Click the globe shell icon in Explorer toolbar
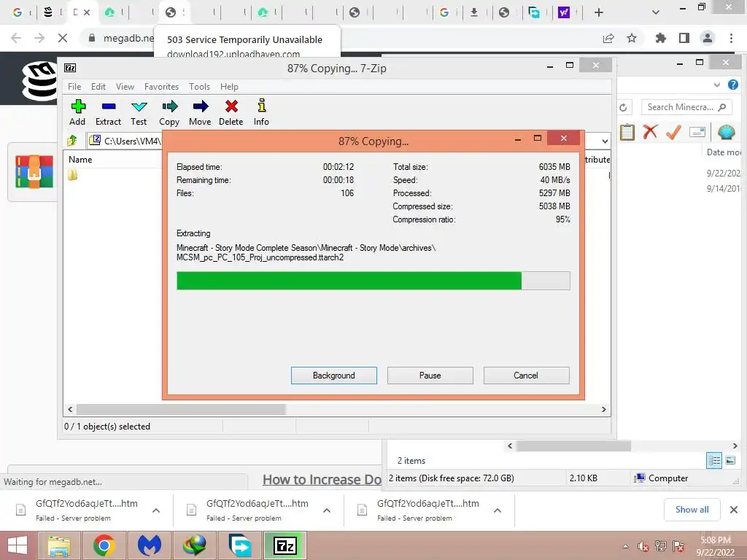747x560 pixels. tap(726, 132)
